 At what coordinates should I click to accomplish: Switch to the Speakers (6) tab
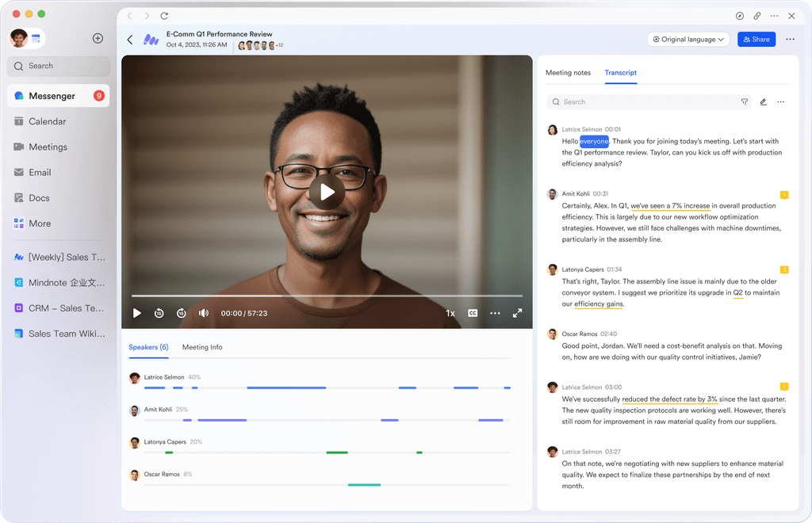click(148, 347)
